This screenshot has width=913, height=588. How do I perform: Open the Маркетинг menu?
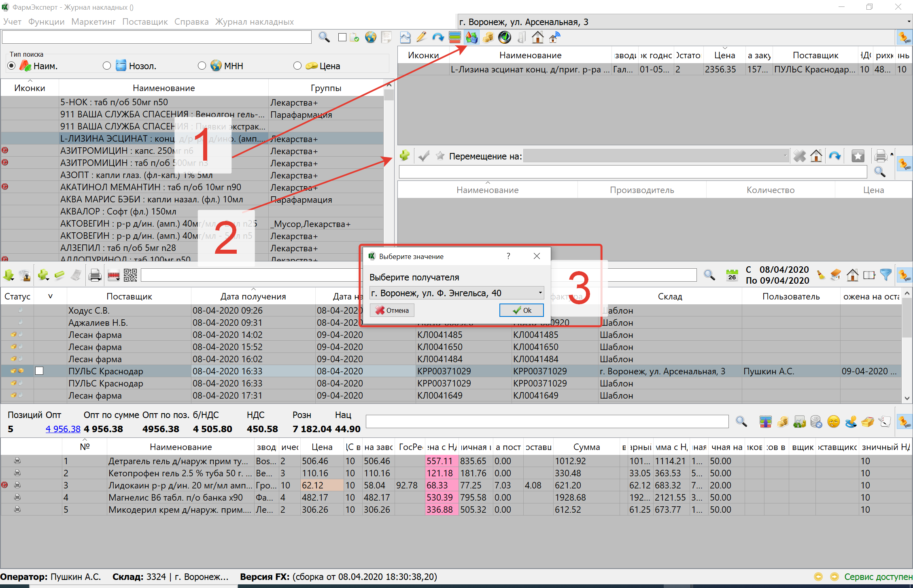[93, 22]
